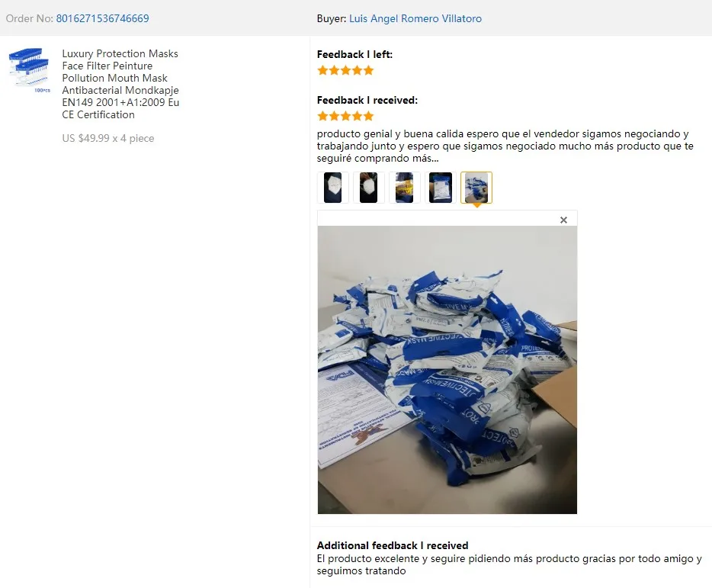View second review photo thumbnail
Screen dimensions: 712x588
368,187
